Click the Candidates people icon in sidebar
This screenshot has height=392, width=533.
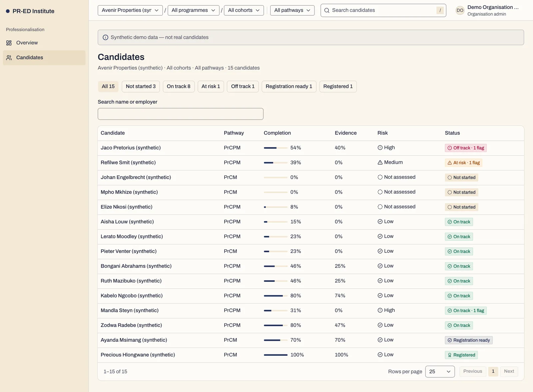[x=9, y=58]
